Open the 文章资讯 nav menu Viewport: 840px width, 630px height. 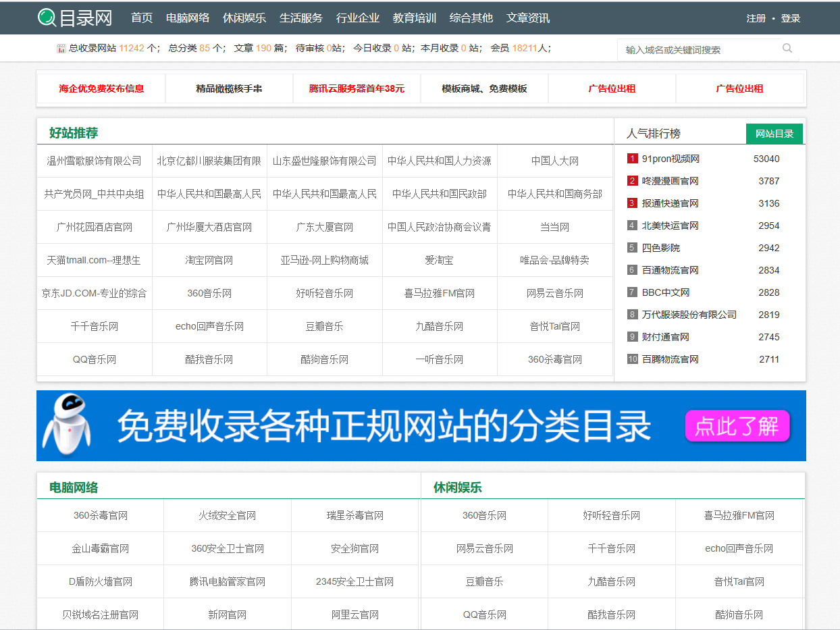pyautogui.click(x=528, y=18)
